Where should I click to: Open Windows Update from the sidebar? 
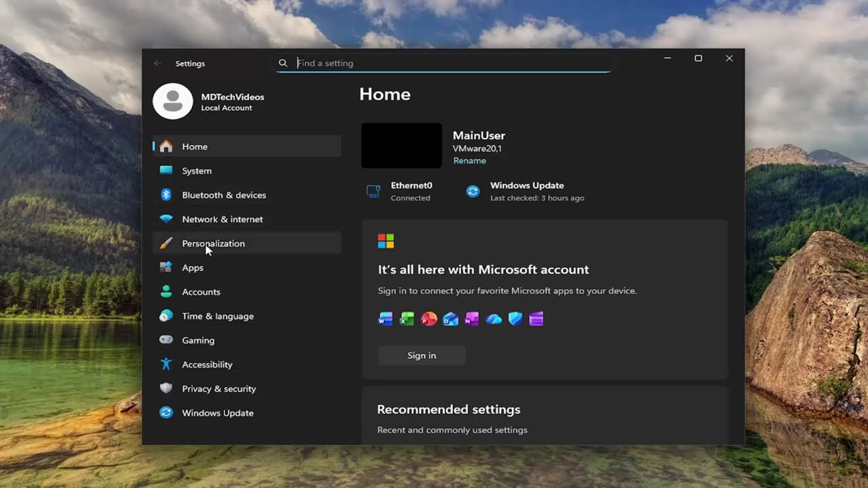tap(247, 413)
